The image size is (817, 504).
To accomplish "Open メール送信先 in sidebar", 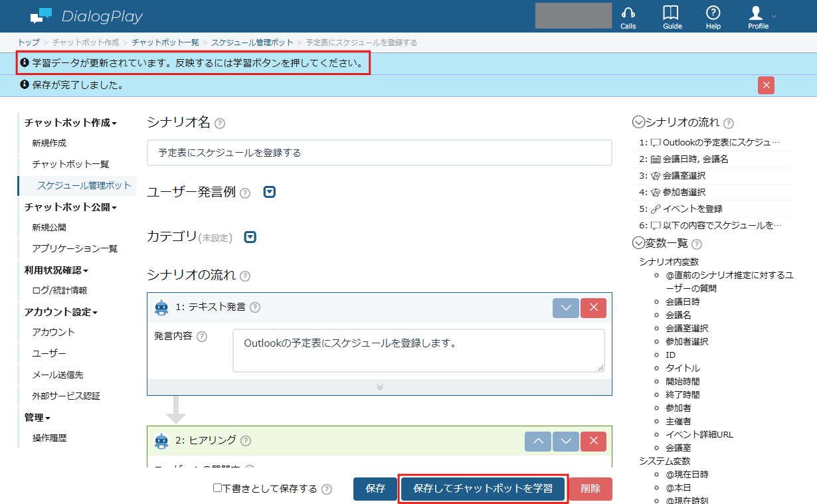I will tap(58, 375).
